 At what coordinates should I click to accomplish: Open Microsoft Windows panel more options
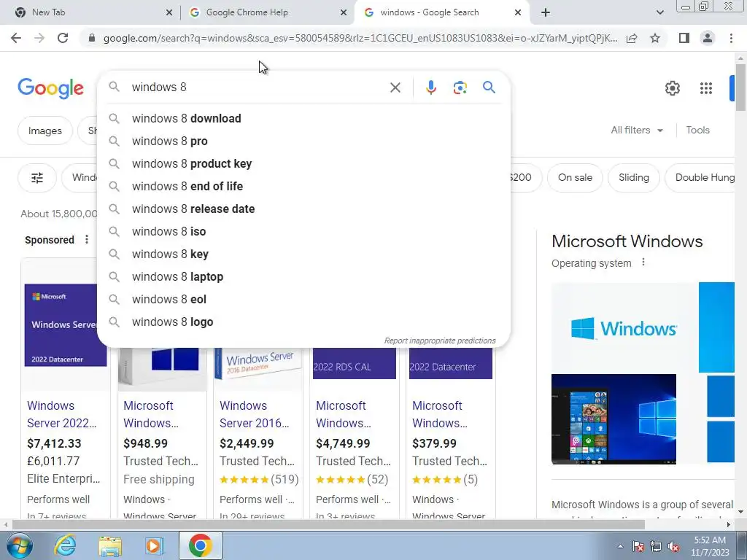pos(643,262)
